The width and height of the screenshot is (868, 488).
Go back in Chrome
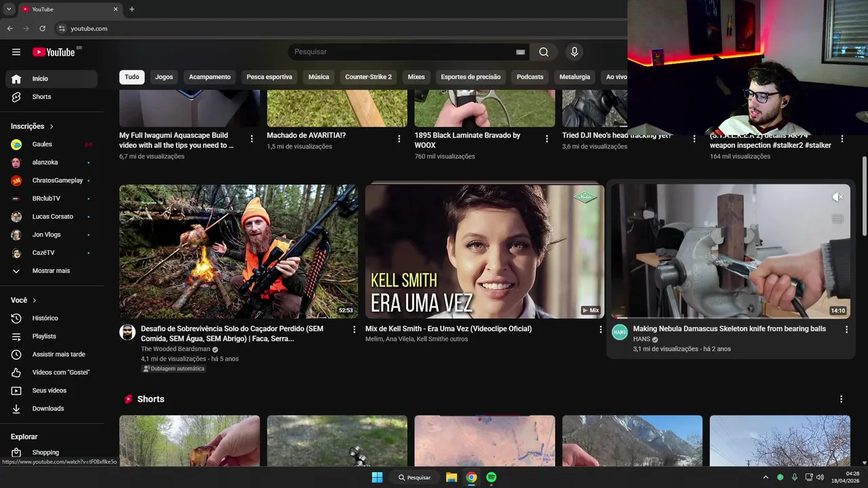(10, 28)
